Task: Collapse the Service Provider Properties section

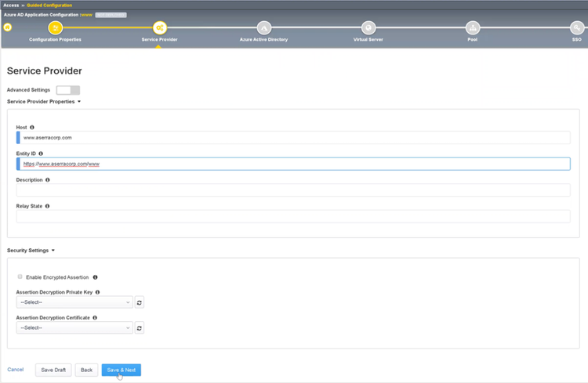Action: [44, 102]
